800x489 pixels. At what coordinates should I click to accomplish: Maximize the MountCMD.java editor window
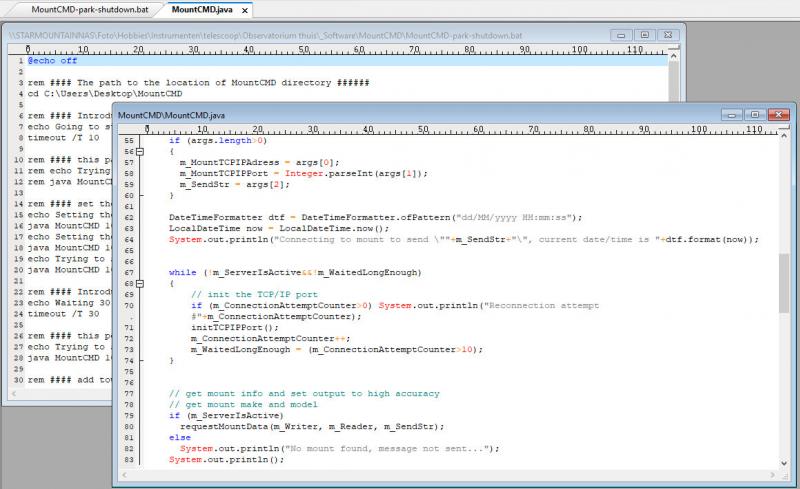pos(755,115)
